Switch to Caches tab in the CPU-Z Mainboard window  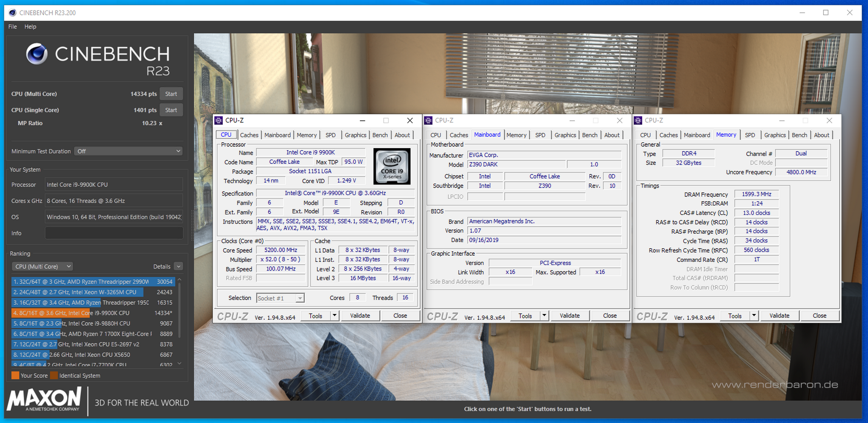coord(459,135)
